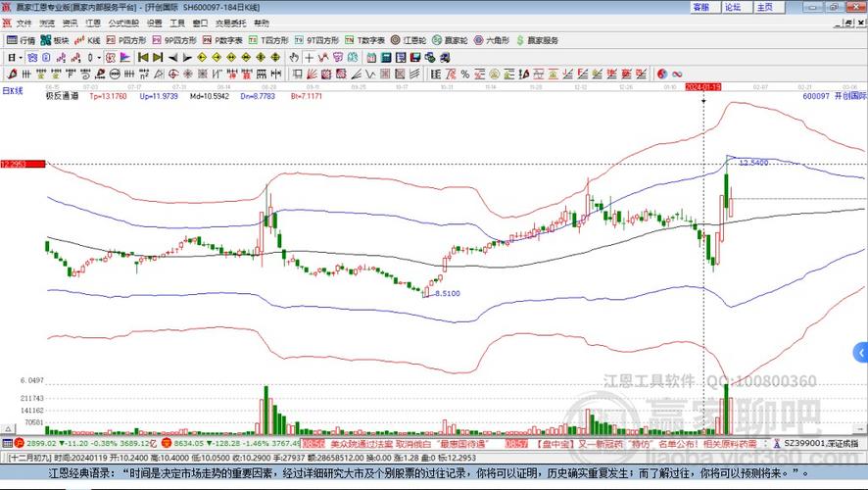Select the 江恩轮 (Gann Wheel) tool

tap(413, 40)
